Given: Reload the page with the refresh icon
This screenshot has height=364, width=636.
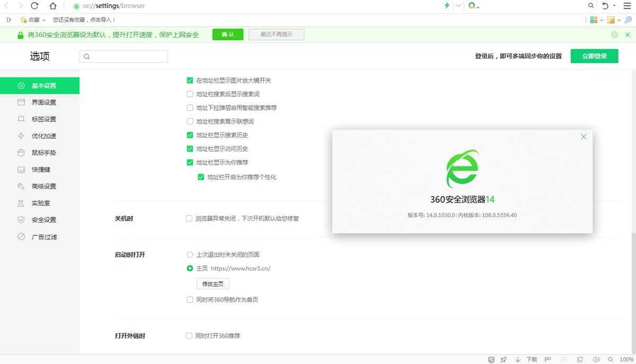Looking at the screenshot, I should tap(35, 6).
